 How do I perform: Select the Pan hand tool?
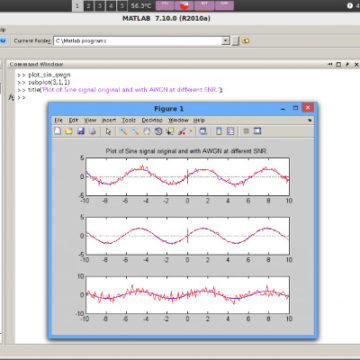point(147,131)
